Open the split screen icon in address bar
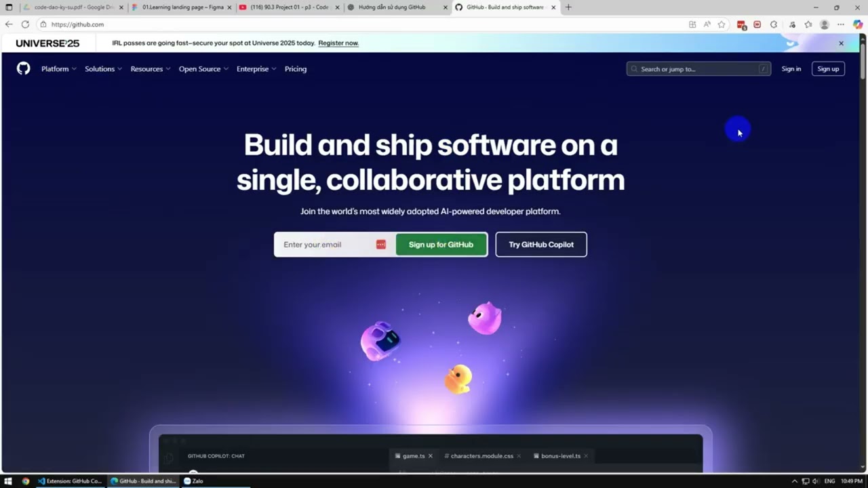 [x=692, y=24]
